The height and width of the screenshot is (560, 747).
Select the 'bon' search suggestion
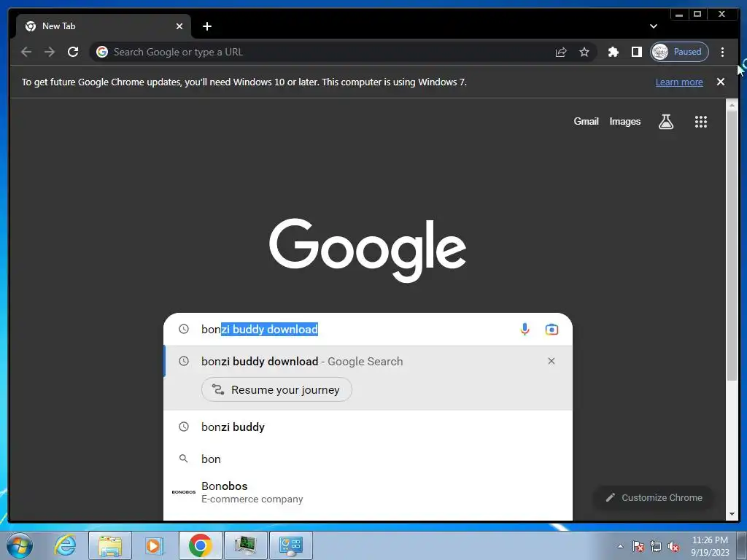(x=368, y=459)
